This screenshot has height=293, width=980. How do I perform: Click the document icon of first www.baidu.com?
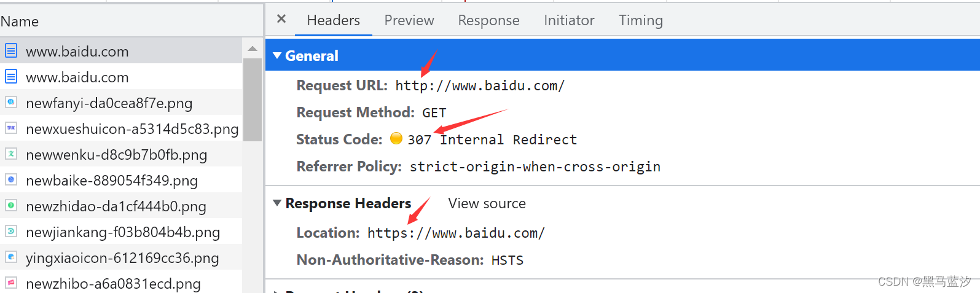(11, 51)
